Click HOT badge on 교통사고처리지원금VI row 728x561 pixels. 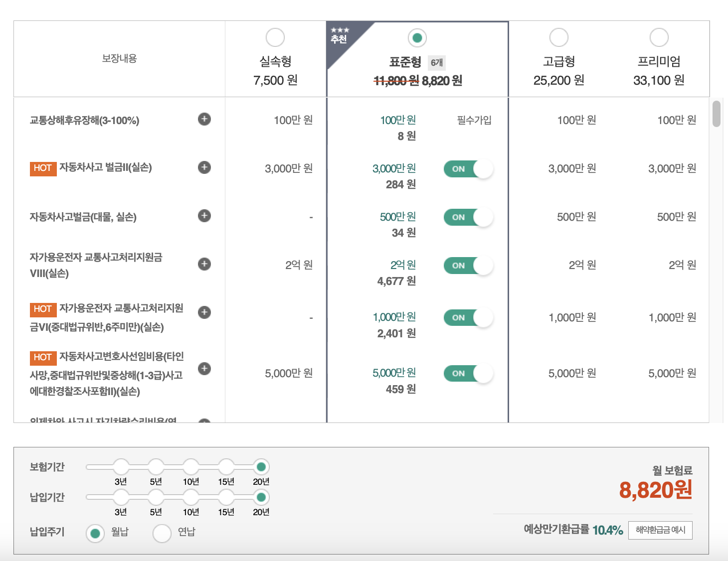tap(43, 309)
